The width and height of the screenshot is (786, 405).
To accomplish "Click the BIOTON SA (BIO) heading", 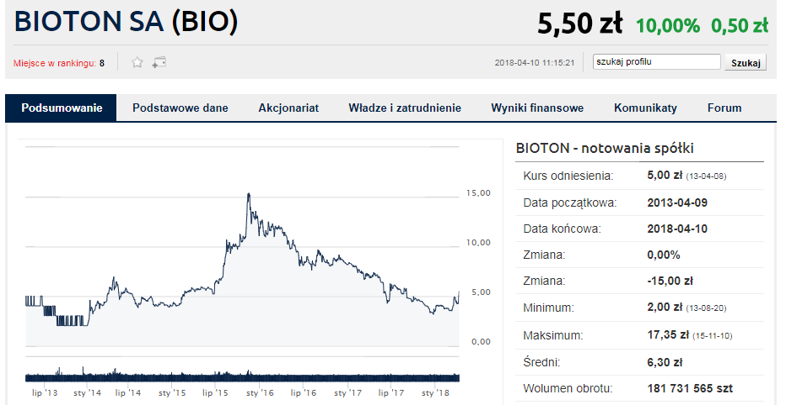I will (125, 24).
